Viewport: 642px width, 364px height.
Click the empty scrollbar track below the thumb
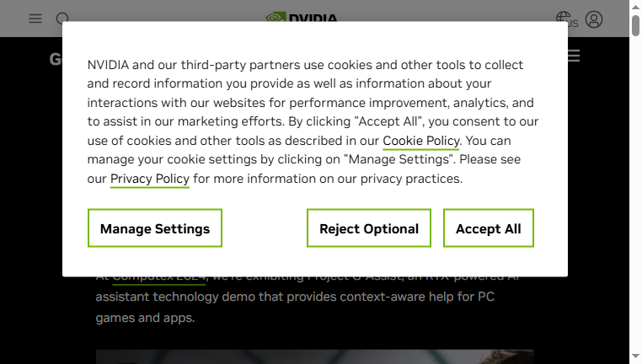(635, 192)
